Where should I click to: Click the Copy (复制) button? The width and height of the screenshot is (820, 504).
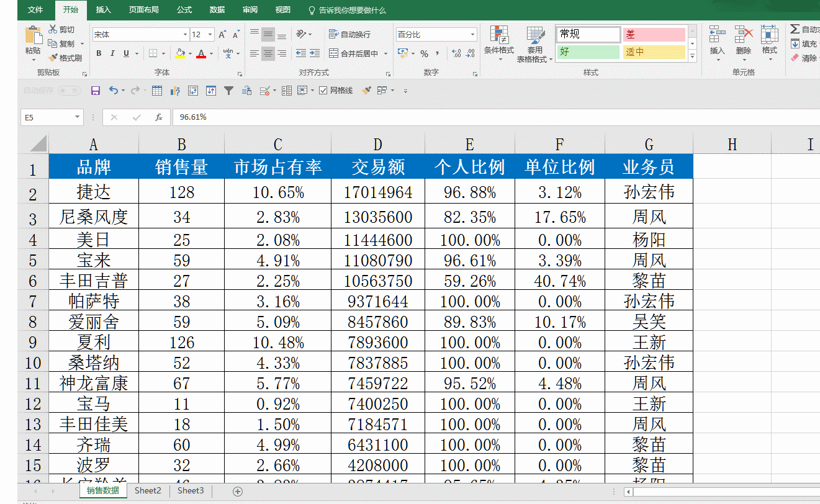(61, 44)
